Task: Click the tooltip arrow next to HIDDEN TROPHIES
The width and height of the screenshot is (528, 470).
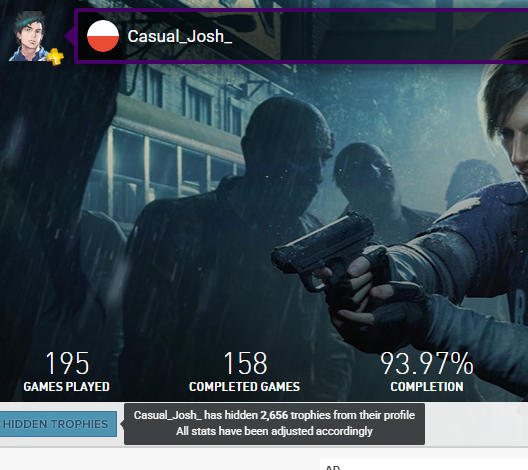Action: pos(122,424)
